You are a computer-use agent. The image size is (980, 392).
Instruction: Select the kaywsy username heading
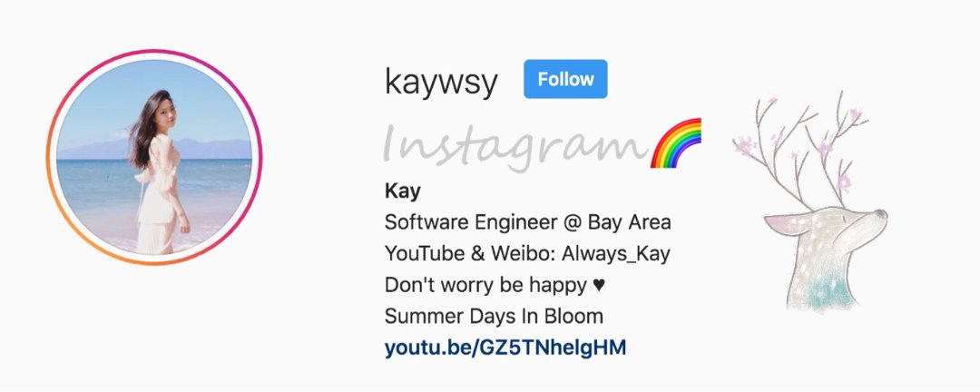click(x=441, y=82)
